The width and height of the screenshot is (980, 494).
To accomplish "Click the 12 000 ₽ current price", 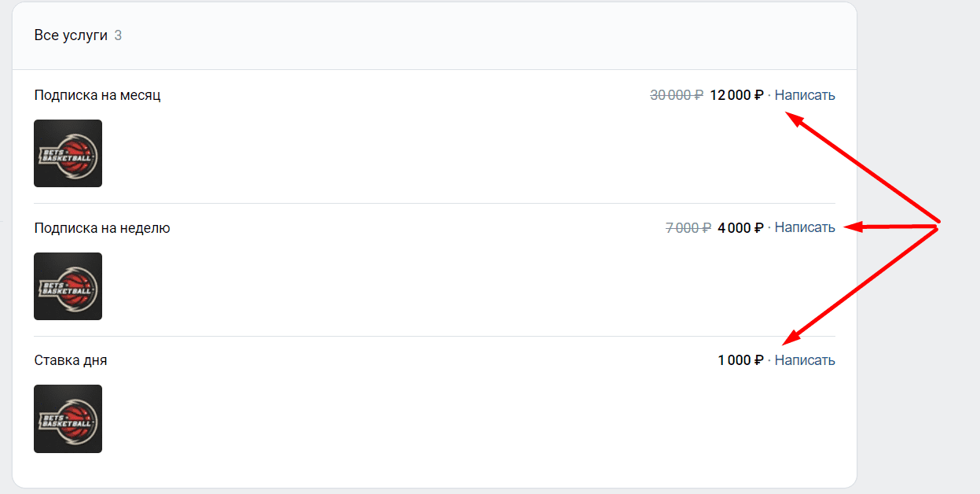I will coord(736,95).
